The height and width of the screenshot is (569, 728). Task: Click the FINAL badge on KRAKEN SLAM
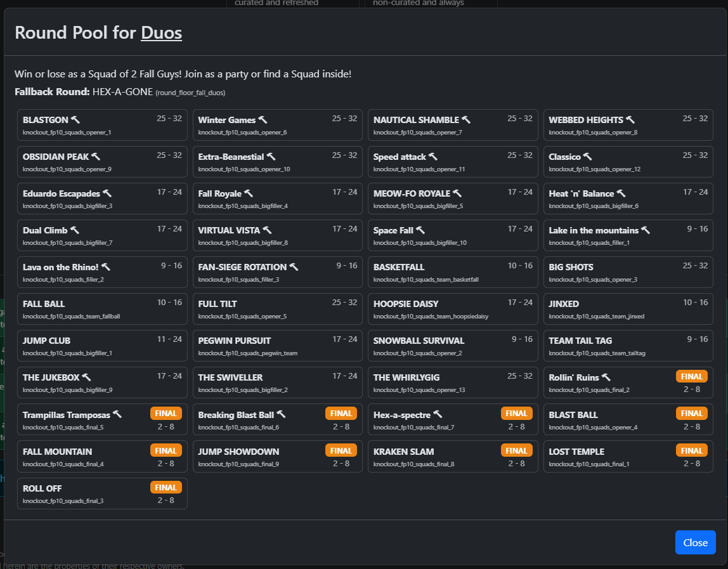coord(516,450)
